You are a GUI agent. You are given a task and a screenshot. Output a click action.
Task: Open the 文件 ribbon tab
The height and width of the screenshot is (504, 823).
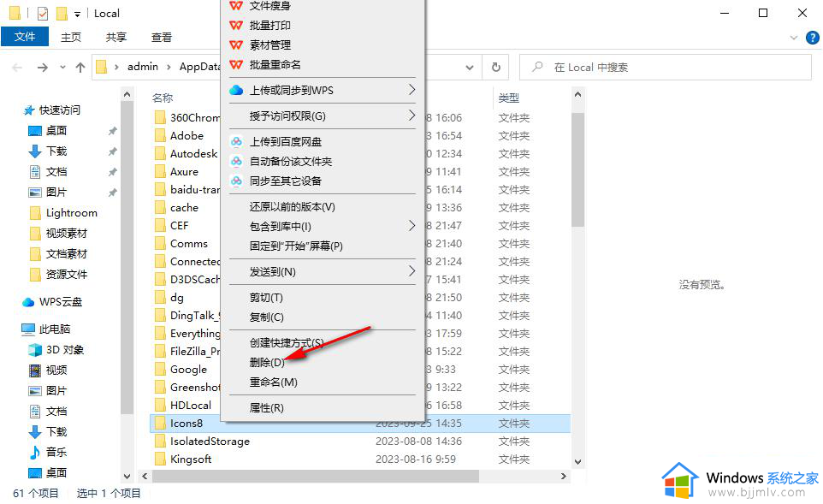click(25, 37)
